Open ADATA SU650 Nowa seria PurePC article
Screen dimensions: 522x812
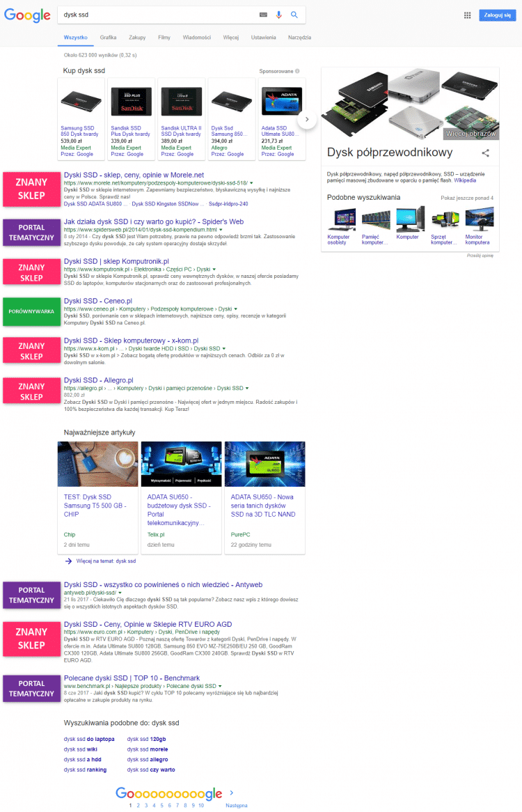[x=265, y=498]
